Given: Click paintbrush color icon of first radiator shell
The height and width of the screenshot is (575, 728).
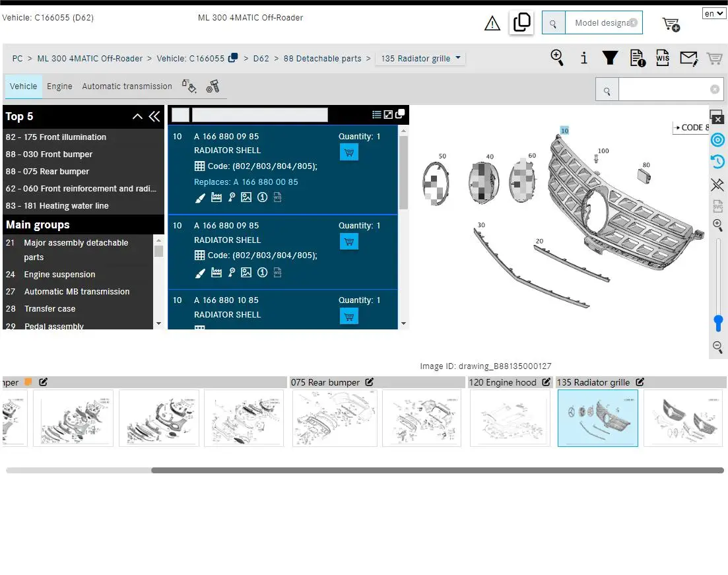Looking at the screenshot, I should [200, 198].
